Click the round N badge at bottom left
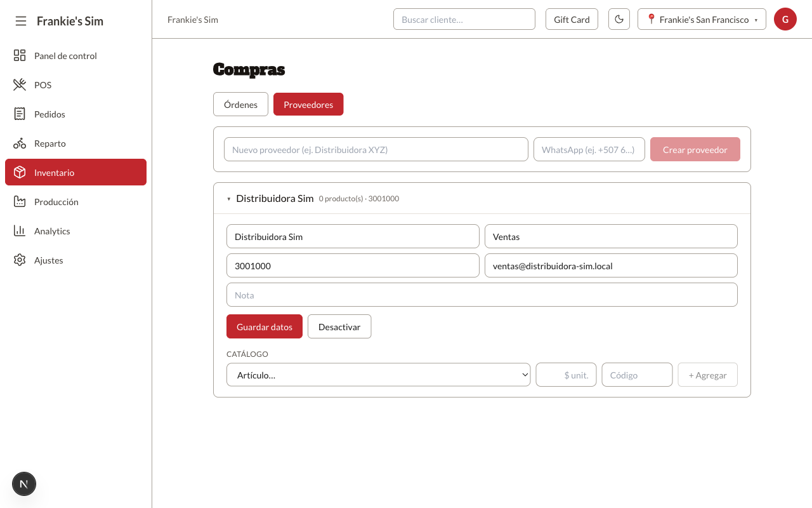 click(24, 484)
